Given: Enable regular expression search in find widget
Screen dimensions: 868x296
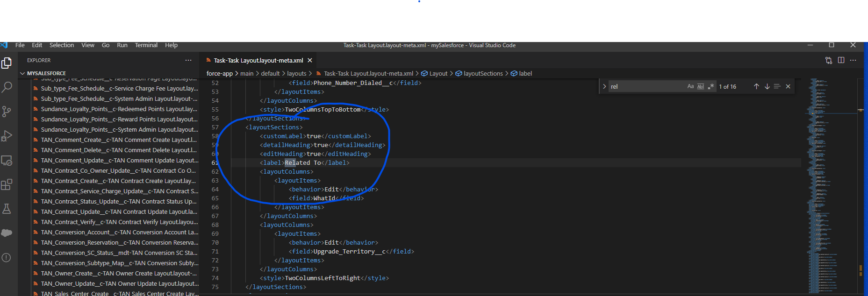Looking at the screenshot, I should click(x=710, y=86).
